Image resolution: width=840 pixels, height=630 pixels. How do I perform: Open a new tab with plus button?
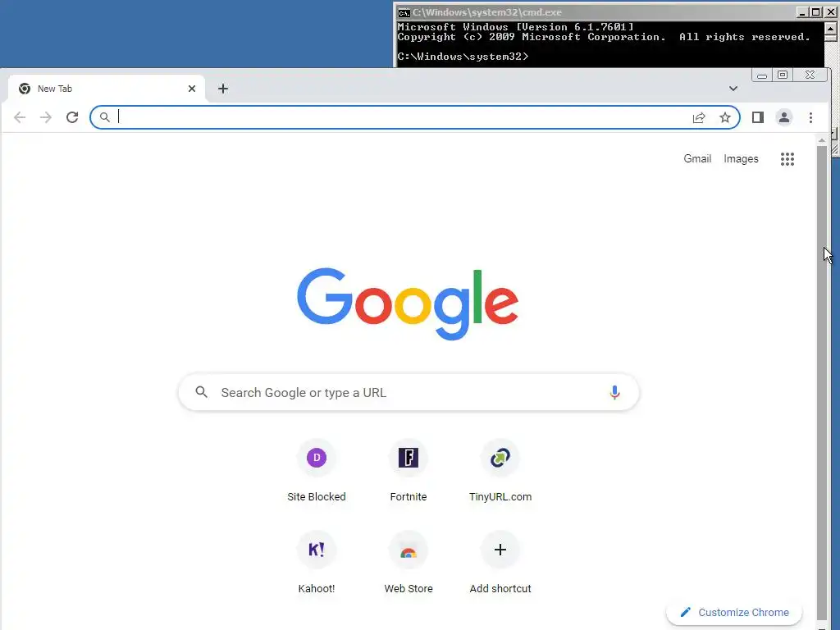pyautogui.click(x=223, y=89)
